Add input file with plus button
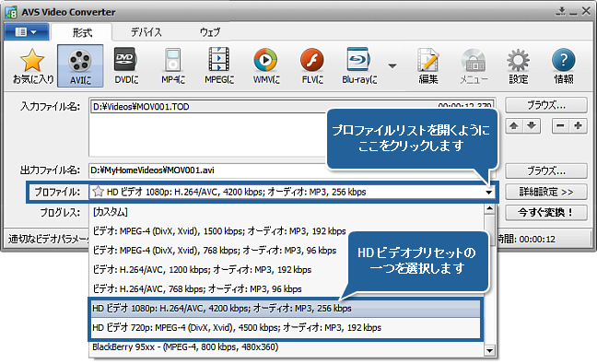This screenshot has width=597, height=364. click(578, 126)
